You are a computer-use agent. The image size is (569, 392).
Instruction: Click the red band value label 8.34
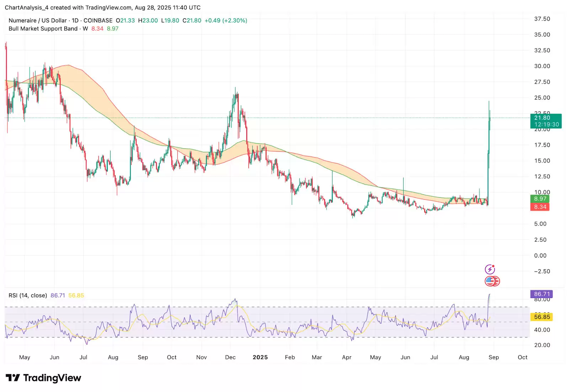point(540,207)
